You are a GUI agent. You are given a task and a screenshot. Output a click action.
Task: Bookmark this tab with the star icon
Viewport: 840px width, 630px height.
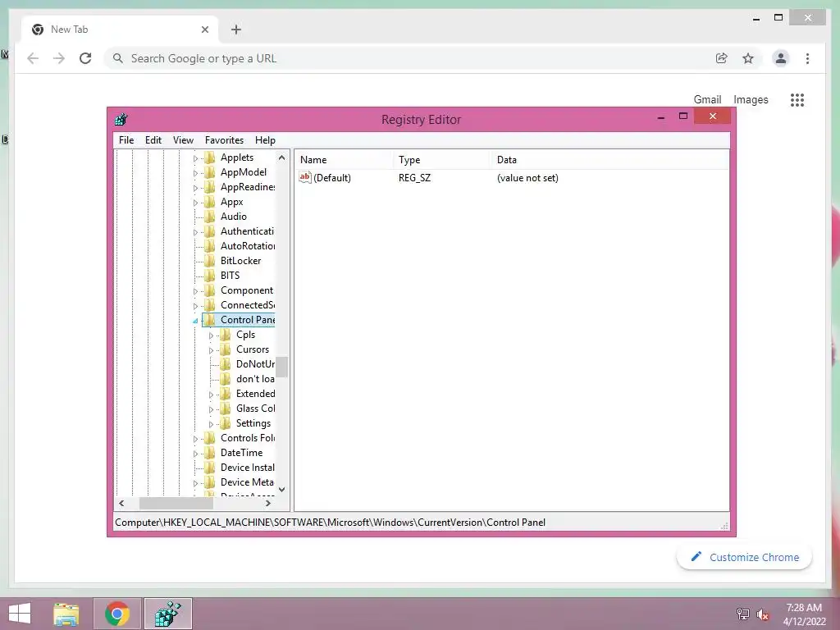coord(748,58)
